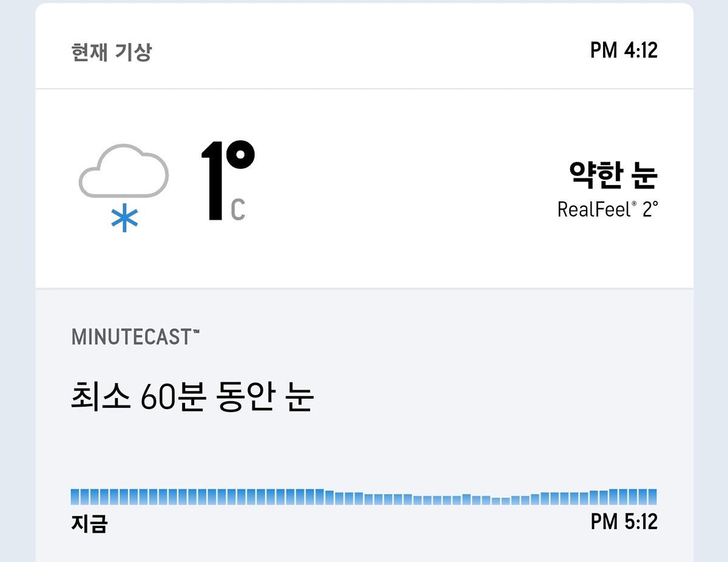Click the blue snowflake symbol
The height and width of the screenshot is (562, 728).
124,219
